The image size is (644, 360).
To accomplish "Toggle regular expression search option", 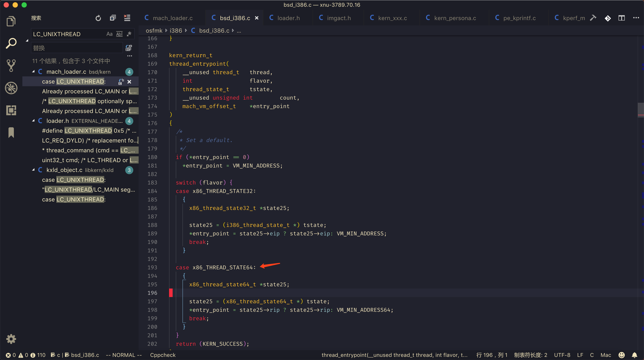I will click(x=129, y=34).
